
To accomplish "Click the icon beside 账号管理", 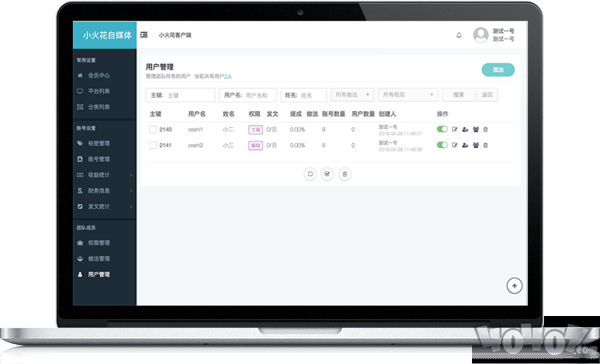I will [x=80, y=159].
